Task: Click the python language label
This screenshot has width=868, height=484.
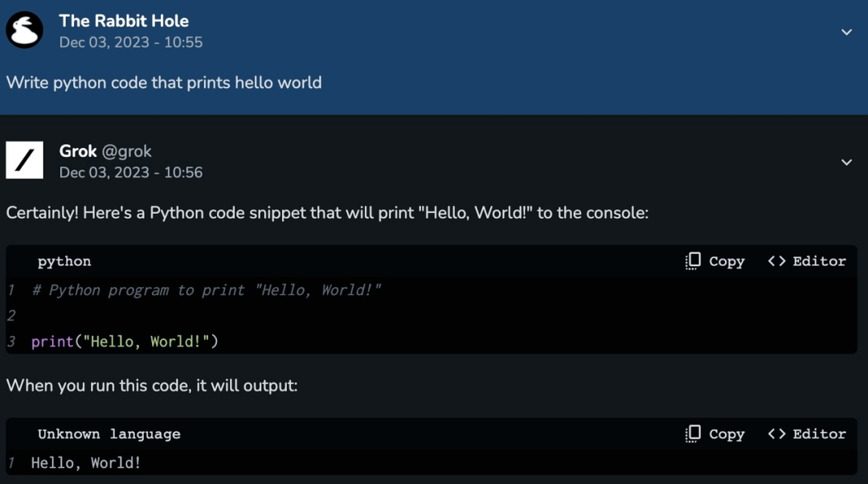Action: (x=64, y=261)
